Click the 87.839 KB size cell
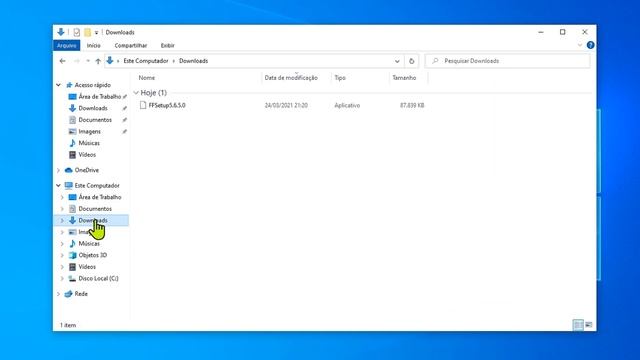 pos(412,105)
